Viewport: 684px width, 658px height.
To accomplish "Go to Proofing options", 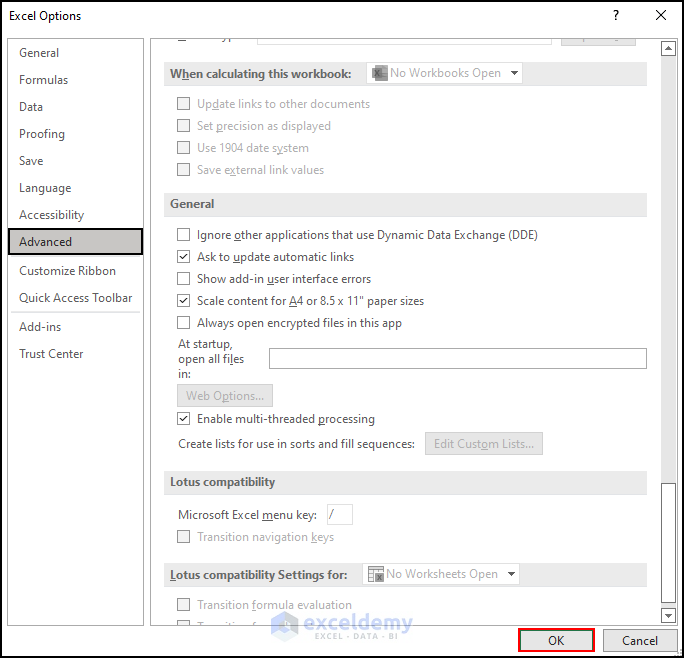I will coord(42,134).
